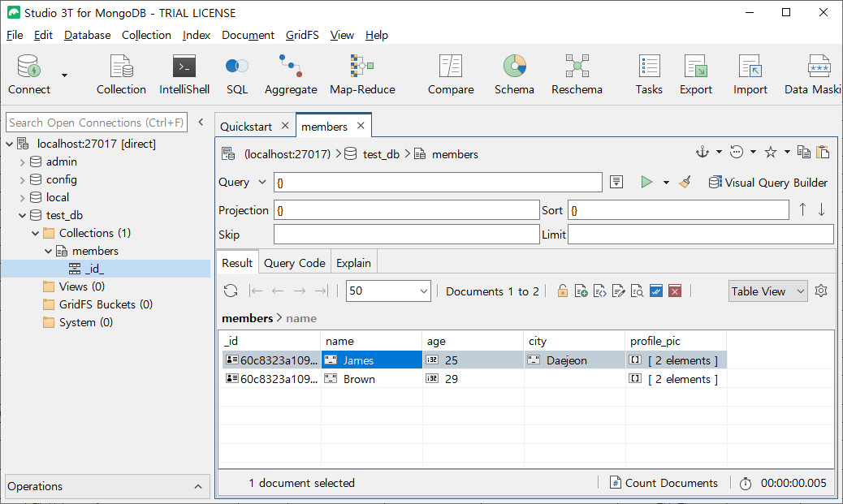Image resolution: width=843 pixels, height=504 pixels.
Task: Switch to the Query Code tab
Action: click(x=295, y=263)
